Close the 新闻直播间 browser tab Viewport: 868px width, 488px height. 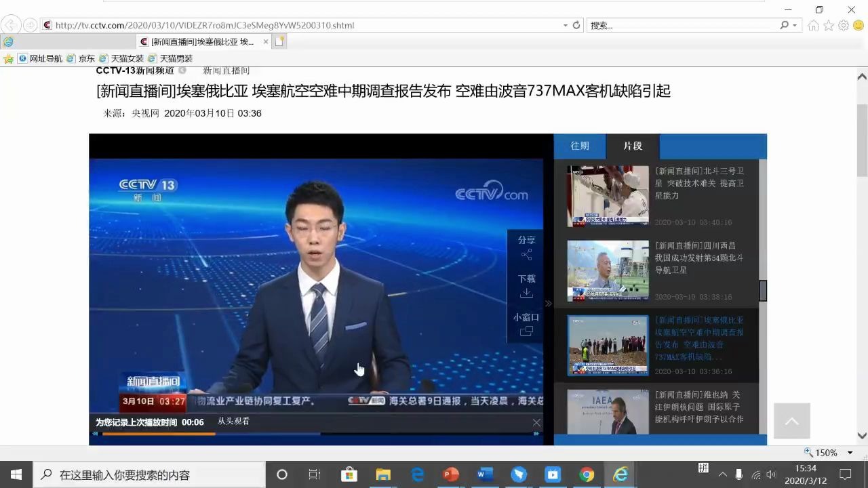[266, 41]
